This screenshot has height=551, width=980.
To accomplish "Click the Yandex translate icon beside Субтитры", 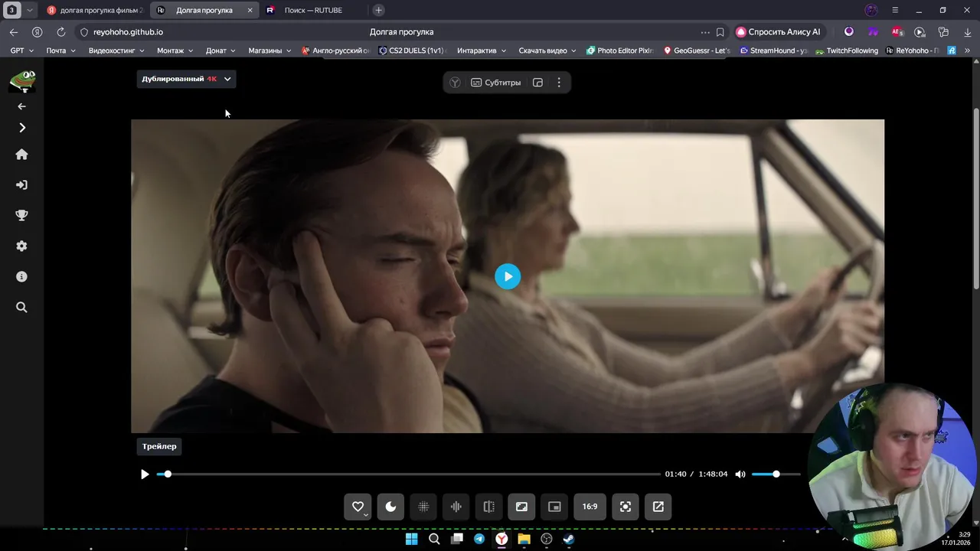I will coord(455,83).
